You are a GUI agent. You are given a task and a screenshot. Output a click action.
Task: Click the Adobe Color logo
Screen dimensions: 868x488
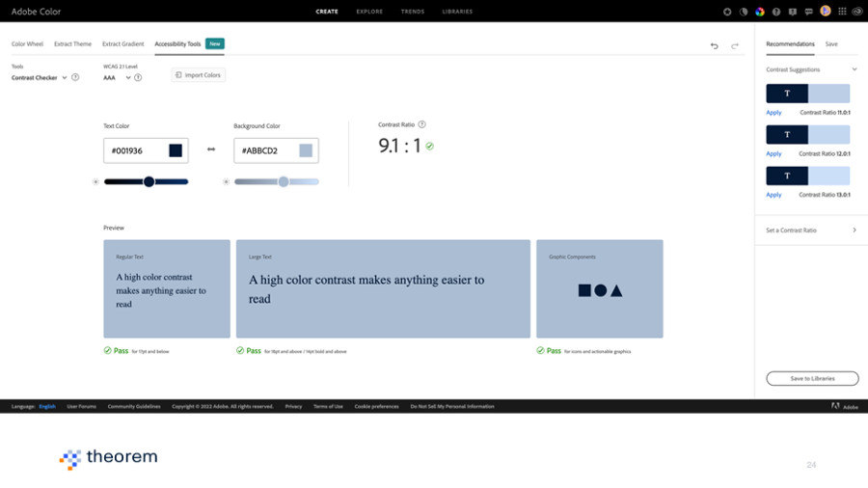pos(36,12)
